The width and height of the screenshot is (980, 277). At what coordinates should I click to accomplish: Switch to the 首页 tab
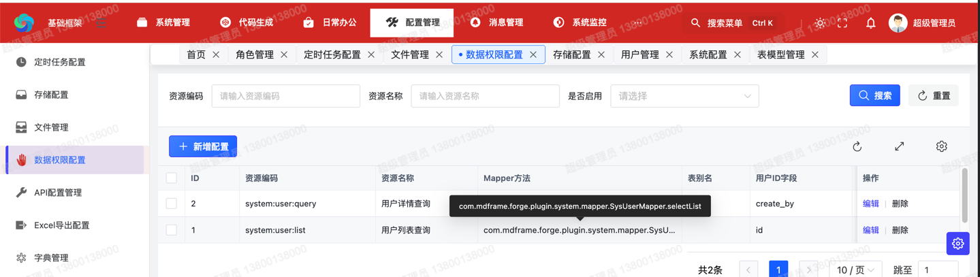(x=196, y=54)
